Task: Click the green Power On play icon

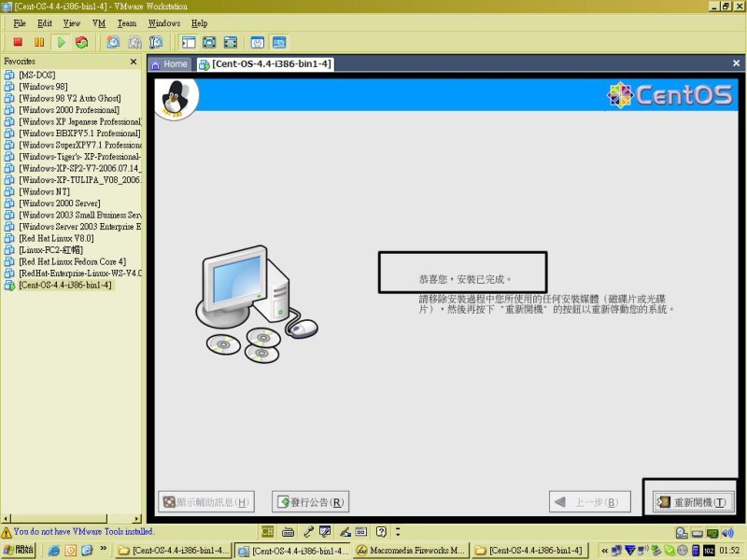Action: coord(61,42)
